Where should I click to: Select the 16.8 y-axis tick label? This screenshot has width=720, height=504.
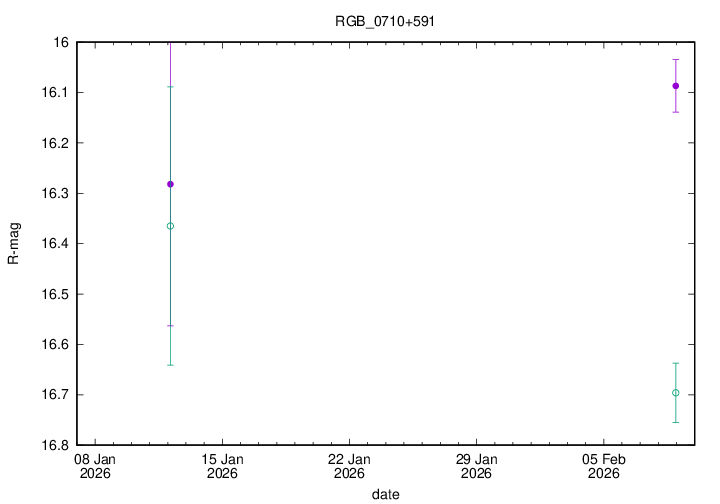tap(54, 445)
